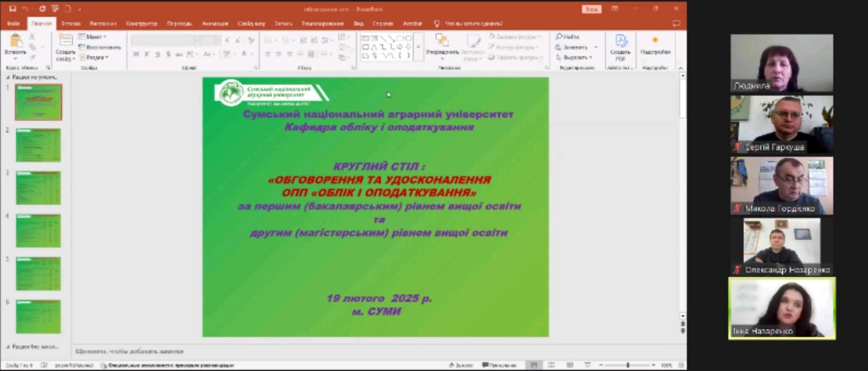Open the Layout (Макет) dropdown
This screenshot has width=868, height=371.
[x=93, y=37]
